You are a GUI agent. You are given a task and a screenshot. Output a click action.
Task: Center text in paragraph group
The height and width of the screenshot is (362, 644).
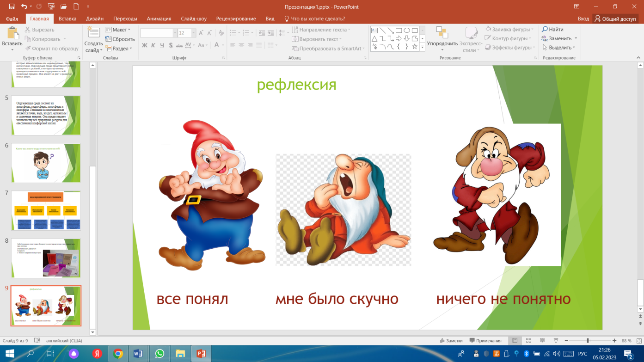[x=241, y=45]
